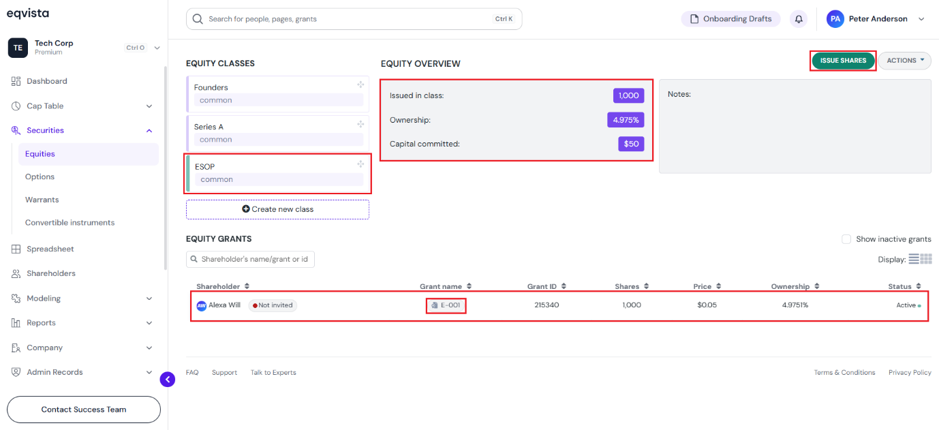
Task: Click the Spreadsheet grid icon
Action: 16,249
